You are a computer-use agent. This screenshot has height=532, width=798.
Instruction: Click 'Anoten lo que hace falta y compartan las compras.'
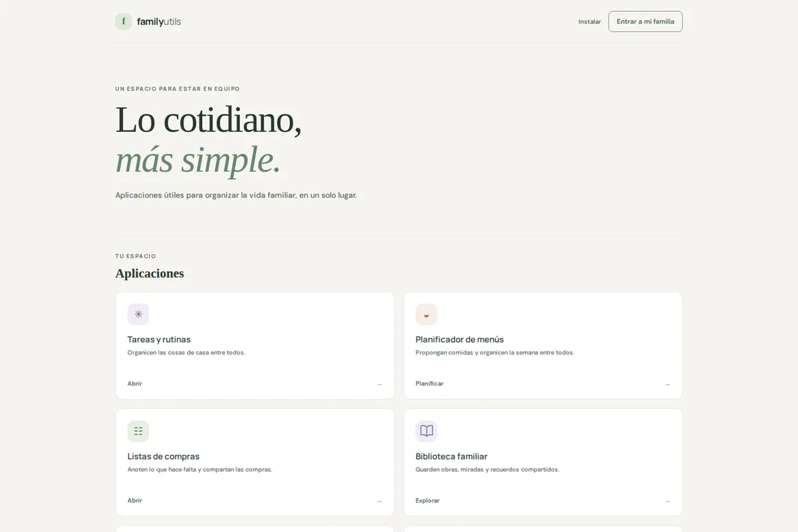click(x=200, y=469)
